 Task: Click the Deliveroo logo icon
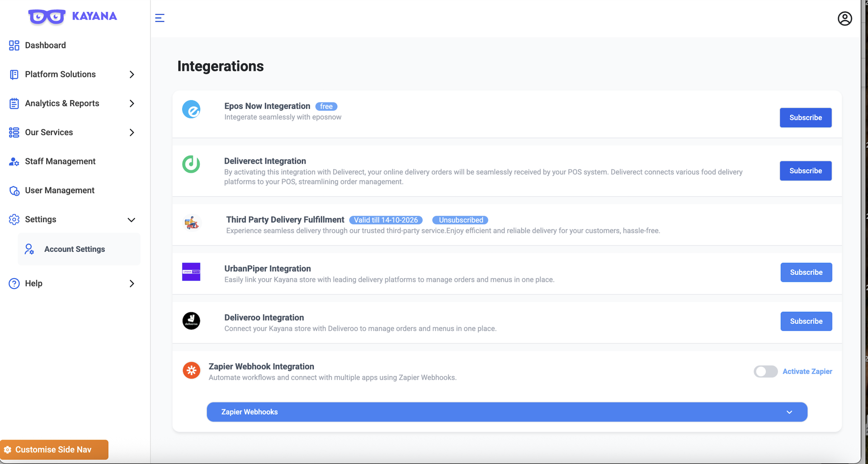[x=191, y=321]
